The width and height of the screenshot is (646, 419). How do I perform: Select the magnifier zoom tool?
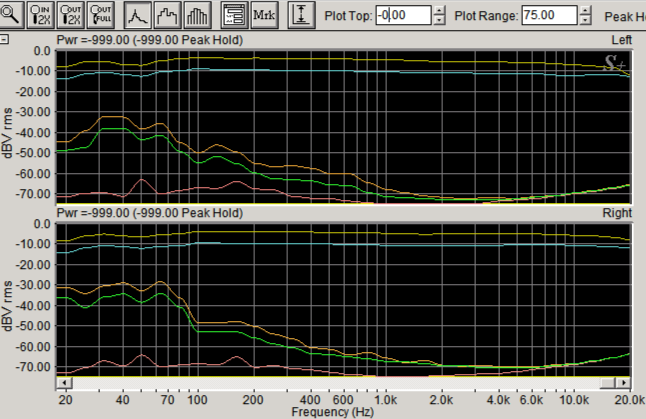[10, 14]
